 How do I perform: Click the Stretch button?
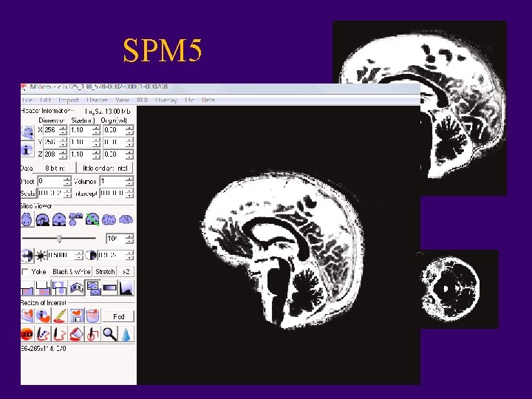click(x=105, y=272)
